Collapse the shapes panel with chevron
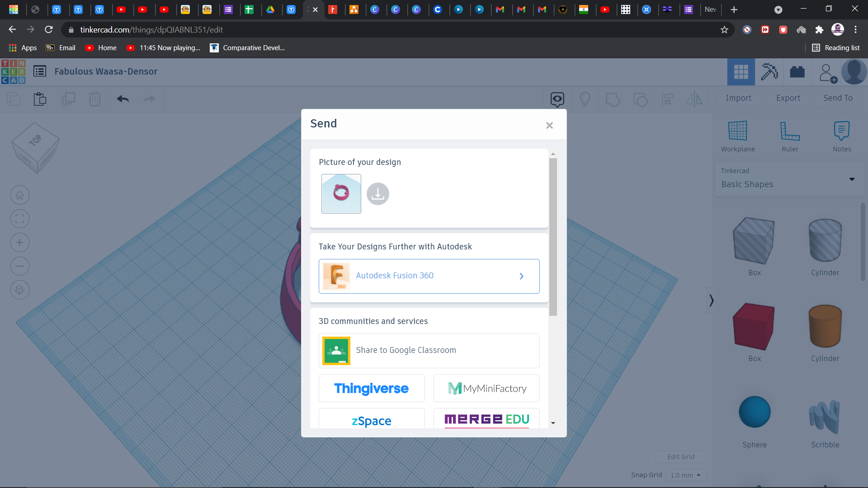This screenshot has width=868, height=488. tap(711, 300)
